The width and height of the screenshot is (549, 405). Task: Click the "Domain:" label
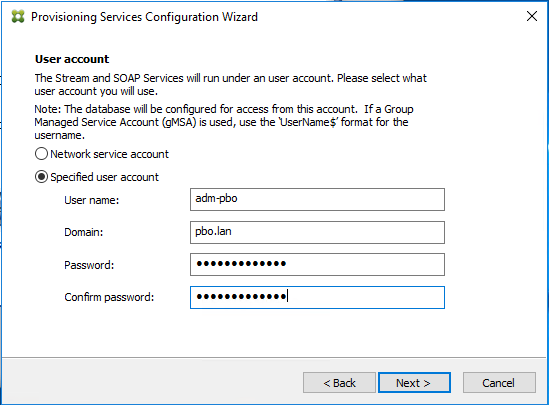tap(84, 232)
